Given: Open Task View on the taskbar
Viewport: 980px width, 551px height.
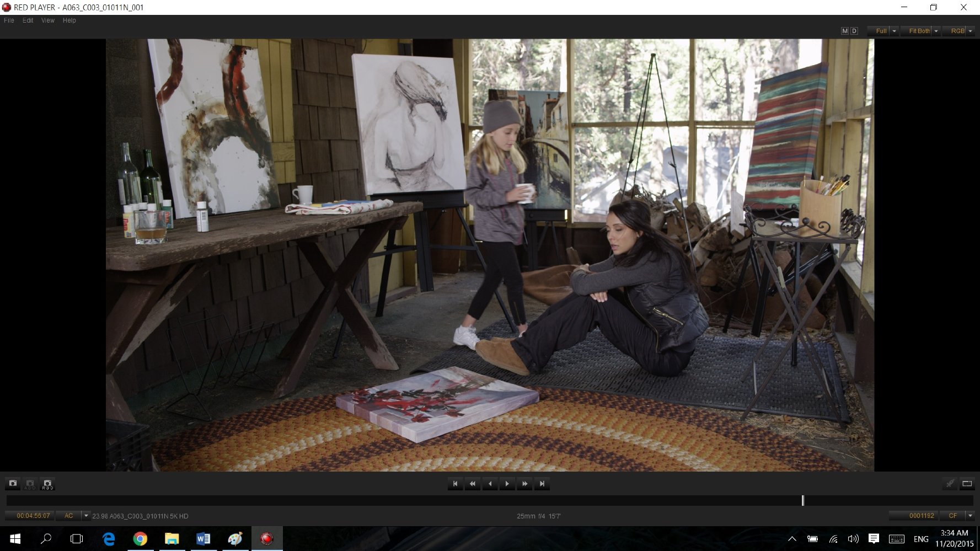Looking at the screenshot, I should (77, 539).
